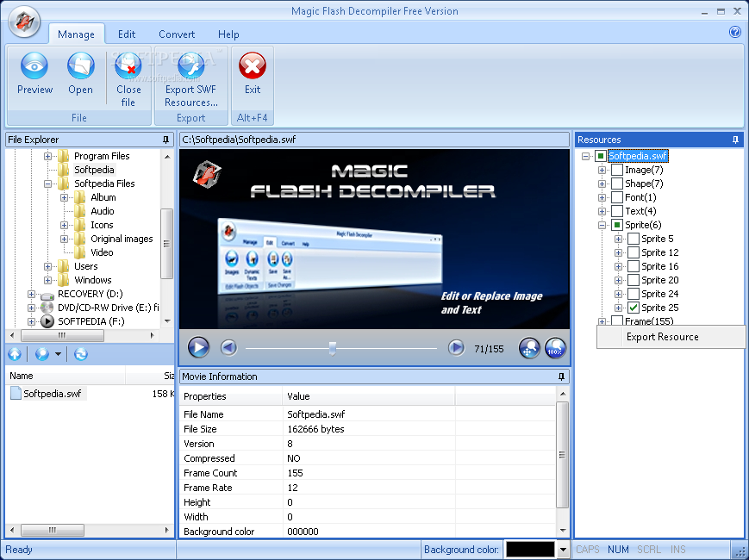
Task: Select the Windows folder in tree
Action: point(93,280)
